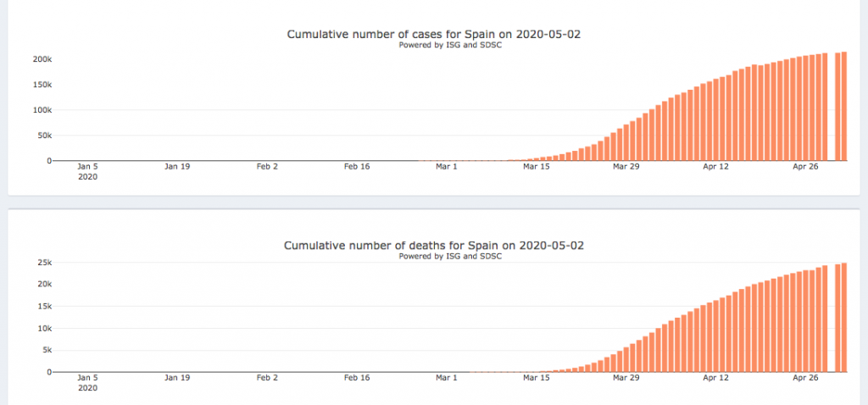The image size is (868, 405).
Task: Select the rightmost bar in the deaths chart
Action: pos(844,318)
